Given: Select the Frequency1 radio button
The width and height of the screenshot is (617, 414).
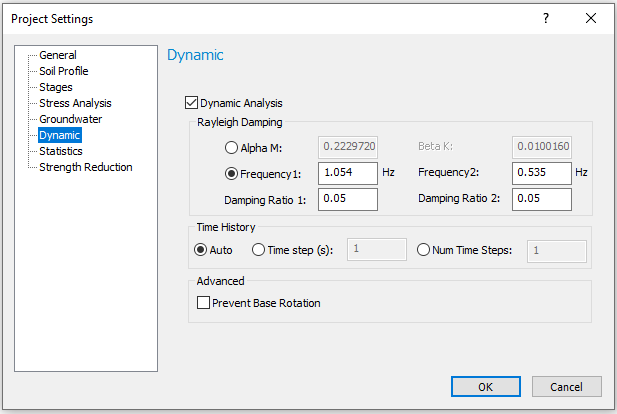Looking at the screenshot, I should click(231, 174).
